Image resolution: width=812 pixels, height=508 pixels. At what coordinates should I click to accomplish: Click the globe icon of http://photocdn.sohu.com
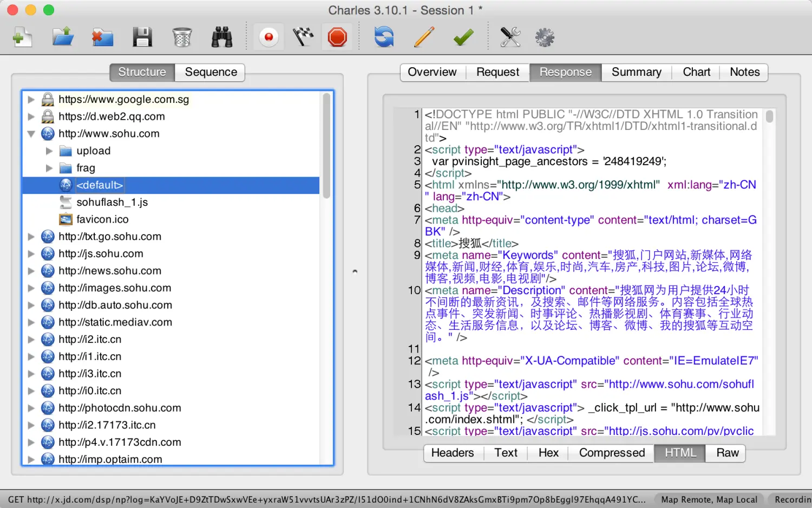click(48, 408)
